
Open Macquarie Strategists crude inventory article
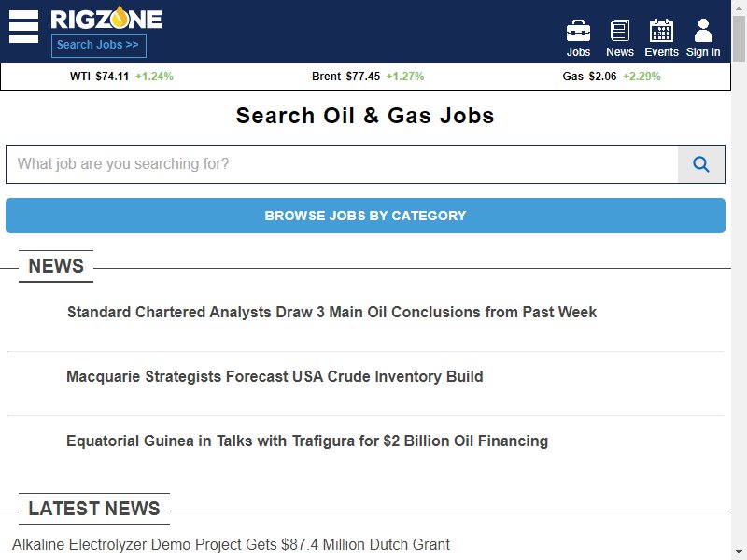point(275,376)
